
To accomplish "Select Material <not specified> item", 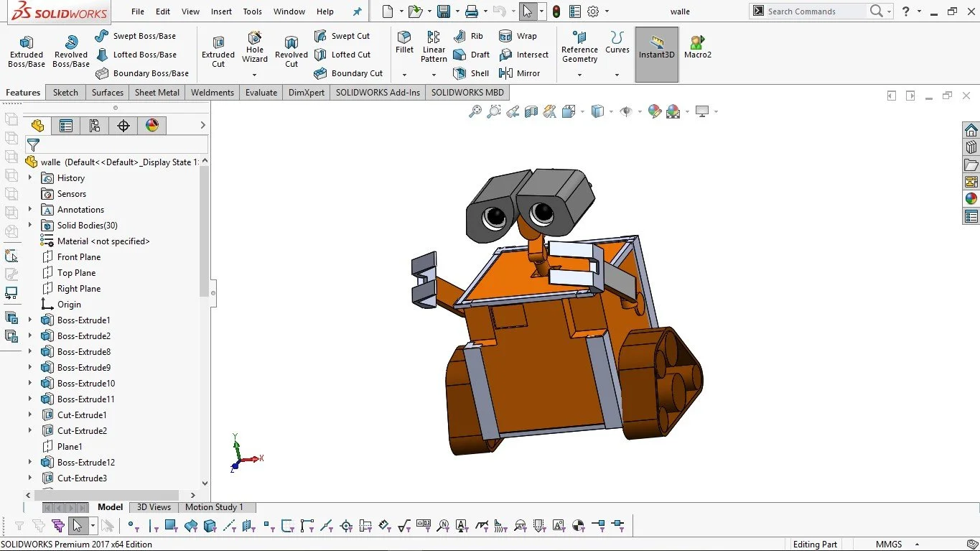I will tap(95, 241).
